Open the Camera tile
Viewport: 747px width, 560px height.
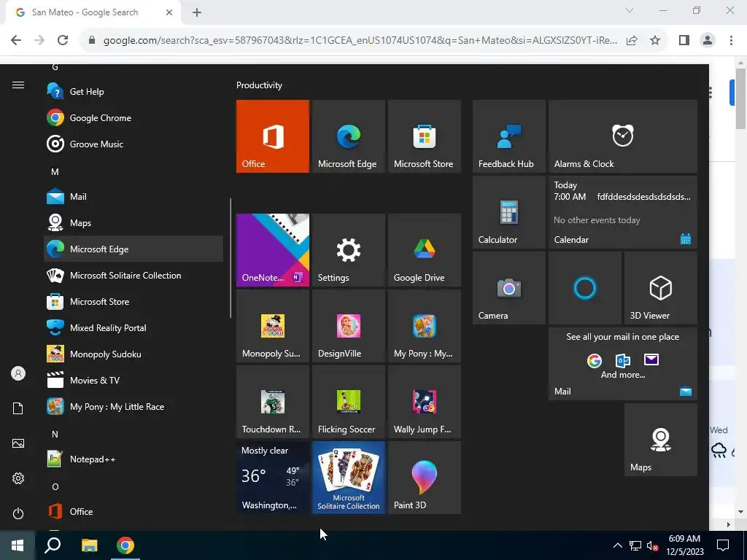508,288
